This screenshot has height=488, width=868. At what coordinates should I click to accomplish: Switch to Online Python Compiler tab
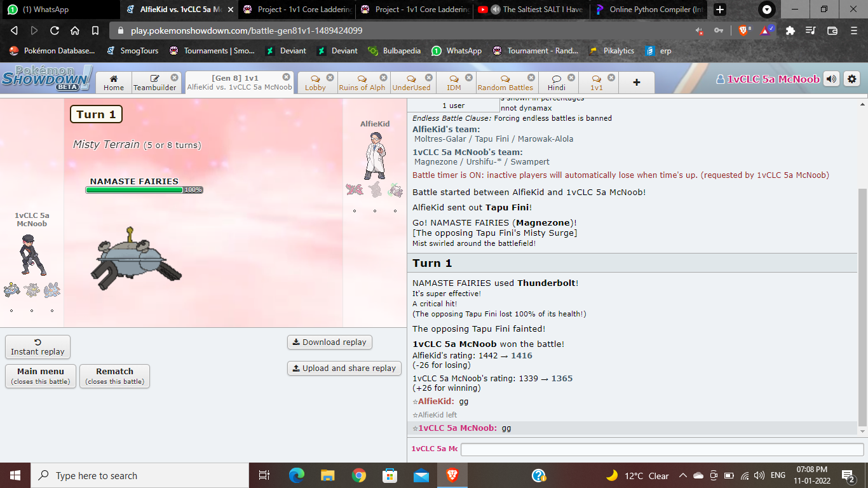pyautogui.click(x=648, y=10)
